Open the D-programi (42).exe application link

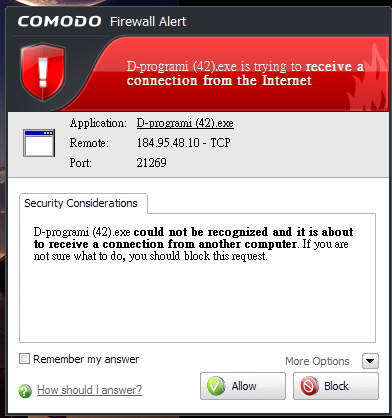(x=185, y=123)
